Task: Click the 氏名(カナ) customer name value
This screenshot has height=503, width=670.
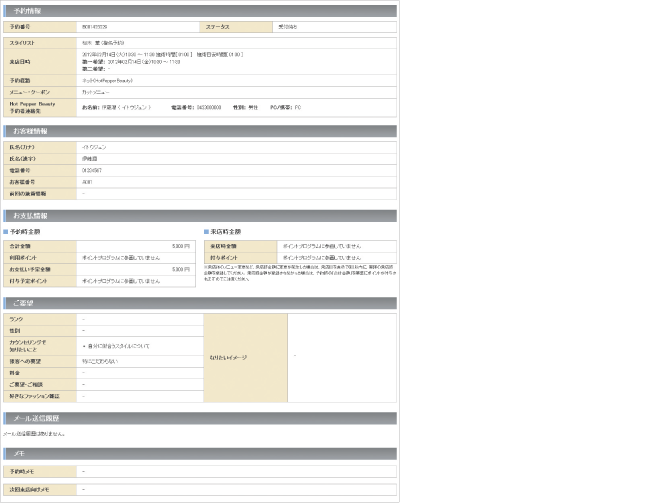Action: click(x=94, y=147)
